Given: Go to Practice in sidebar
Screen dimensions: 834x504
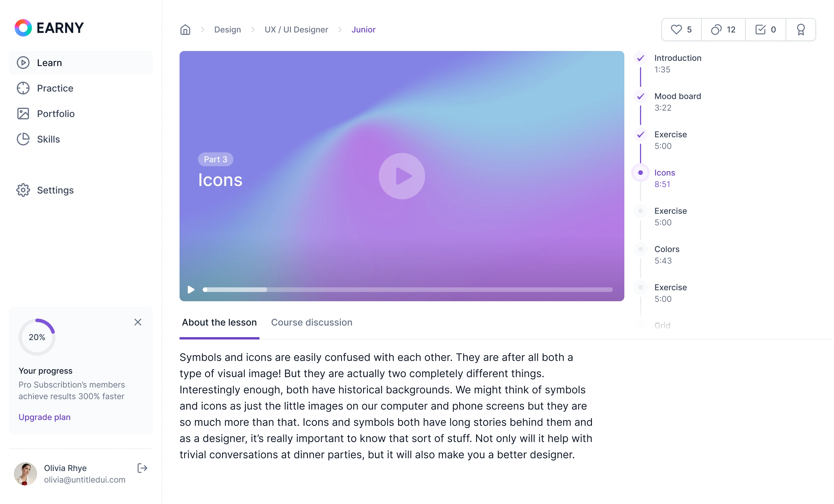Looking at the screenshot, I should pos(55,88).
